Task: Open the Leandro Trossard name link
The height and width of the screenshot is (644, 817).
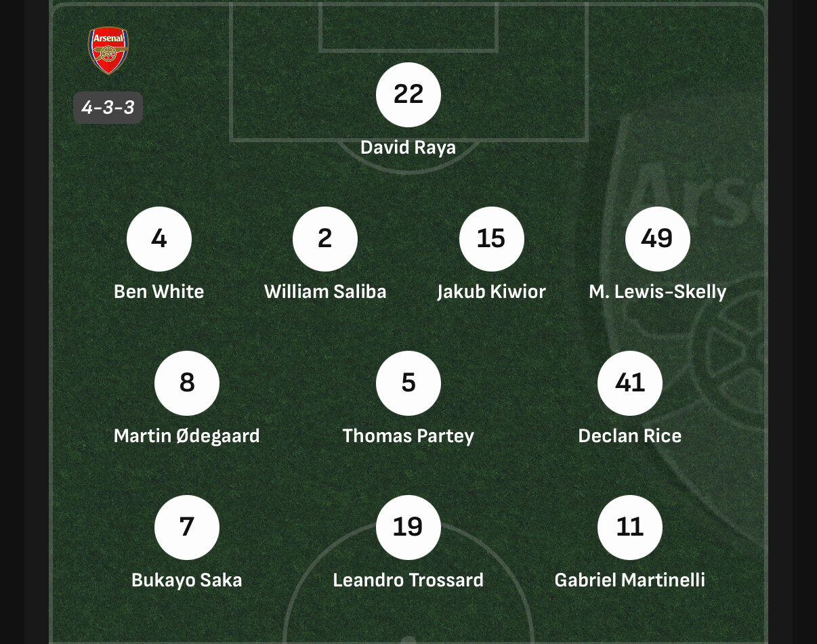Action: 408,580
